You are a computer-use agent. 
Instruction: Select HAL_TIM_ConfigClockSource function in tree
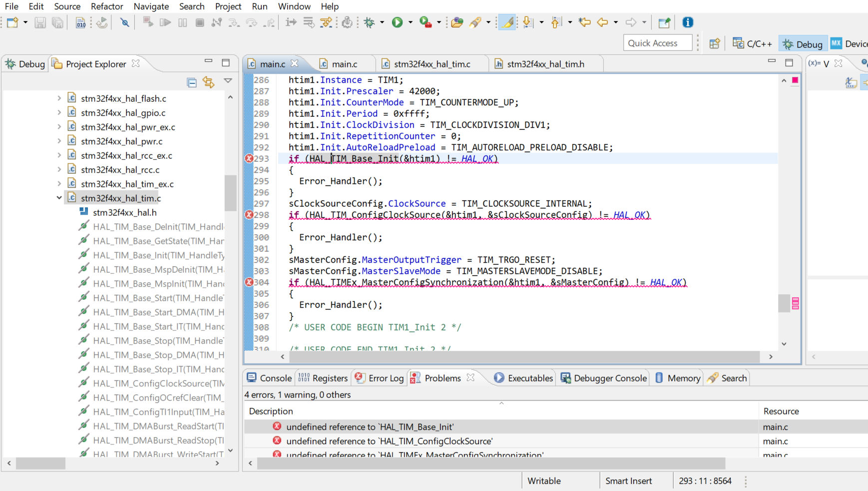(158, 383)
